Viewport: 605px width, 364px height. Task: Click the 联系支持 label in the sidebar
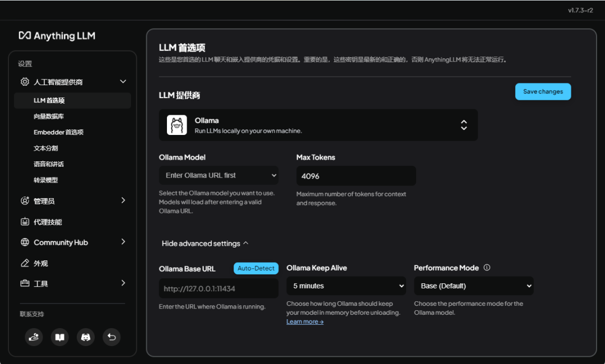point(32,314)
